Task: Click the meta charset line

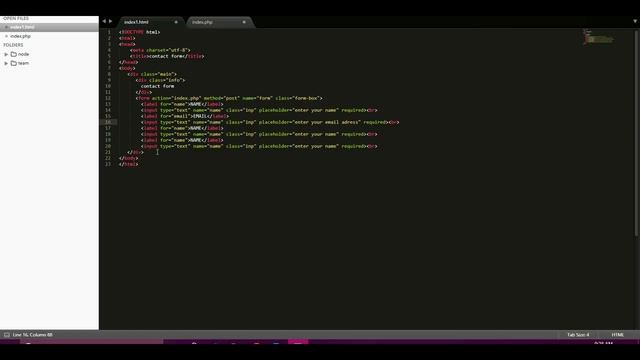Action: click(160, 50)
